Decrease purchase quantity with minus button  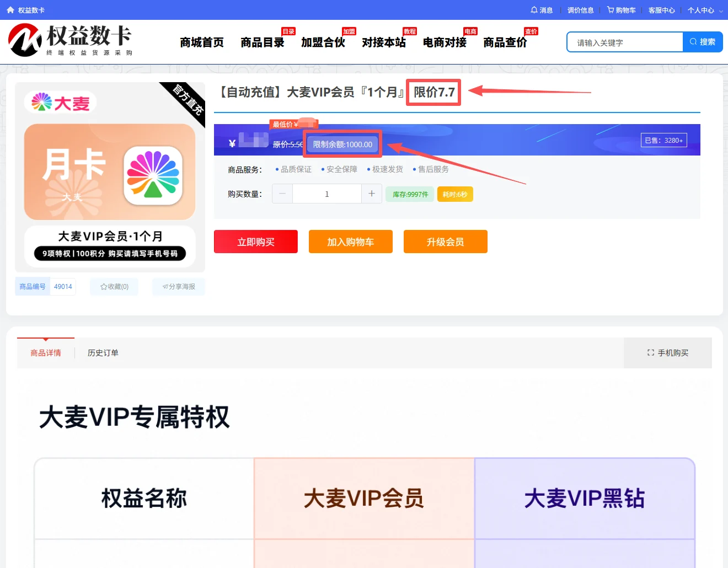[282, 194]
